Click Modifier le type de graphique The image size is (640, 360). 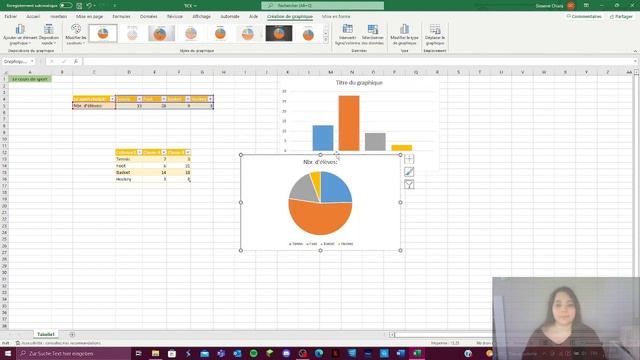[x=404, y=35]
